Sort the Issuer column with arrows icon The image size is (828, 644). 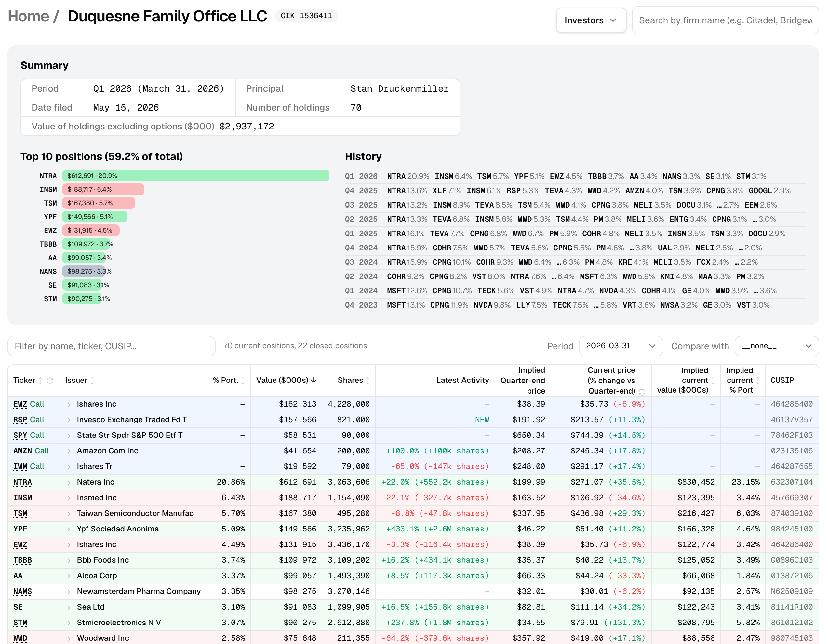click(x=92, y=381)
